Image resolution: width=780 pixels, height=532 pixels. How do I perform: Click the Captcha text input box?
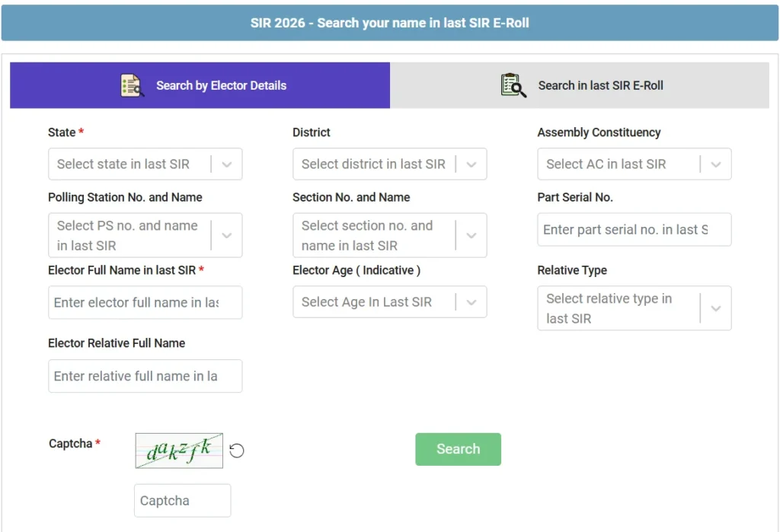tap(182, 501)
